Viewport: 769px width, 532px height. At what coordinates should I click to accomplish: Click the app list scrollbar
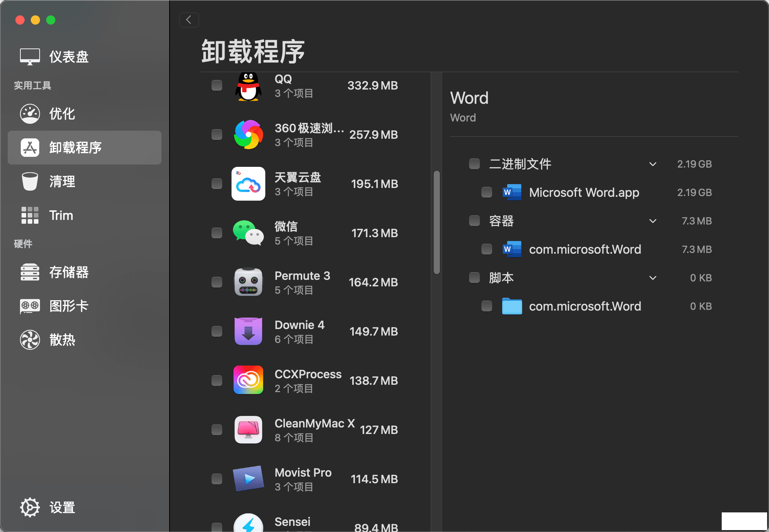click(437, 223)
